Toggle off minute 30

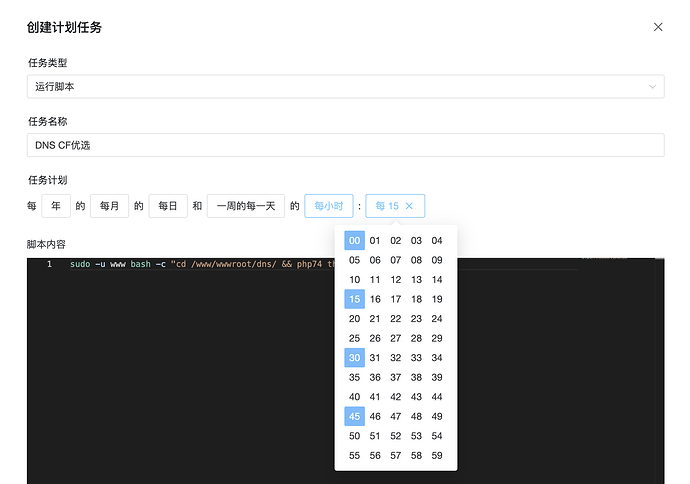tap(355, 357)
